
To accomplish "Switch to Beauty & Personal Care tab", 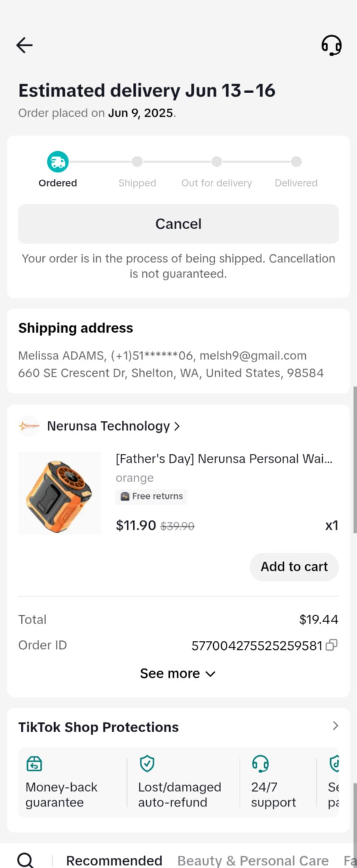I will tap(253, 860).
